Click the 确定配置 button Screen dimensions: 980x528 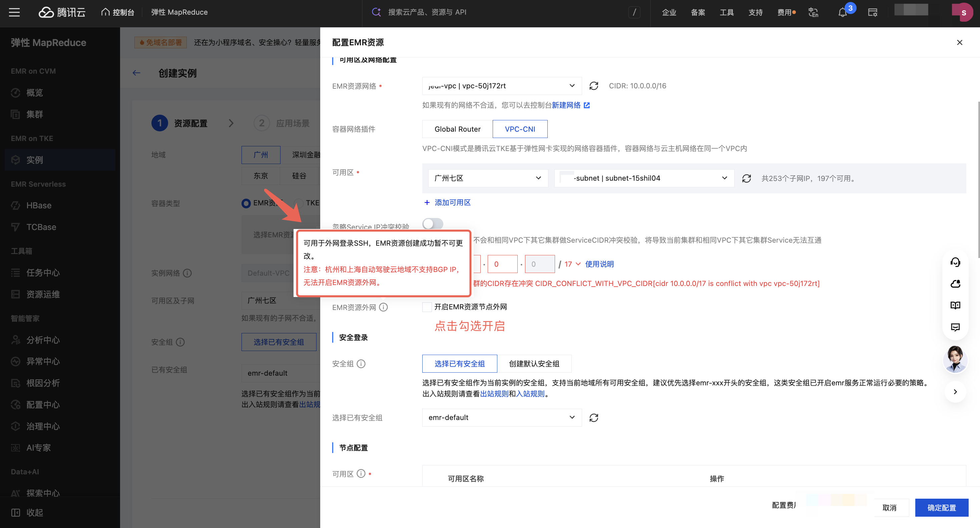[942, 507]
